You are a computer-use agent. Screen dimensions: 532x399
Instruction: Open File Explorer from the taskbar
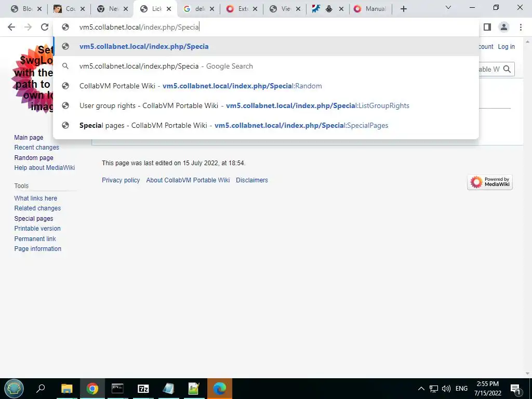click(67, 389)
